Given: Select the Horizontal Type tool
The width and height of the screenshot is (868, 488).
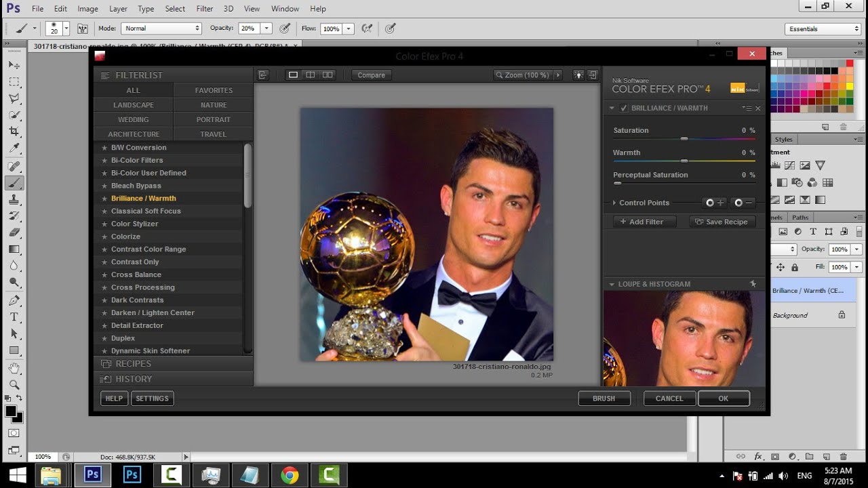Looking at the screenshot, I should pyautogui.click(x=14, y=317).
